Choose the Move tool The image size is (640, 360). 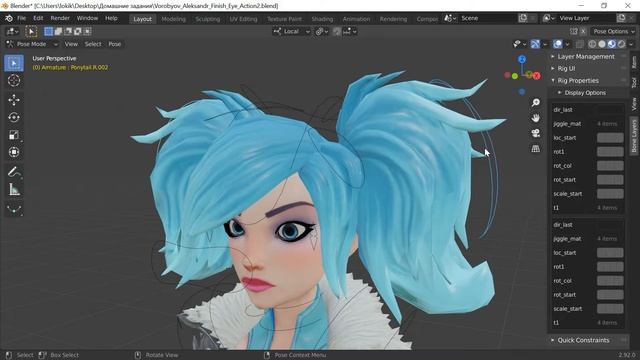[x=14, y=100]
